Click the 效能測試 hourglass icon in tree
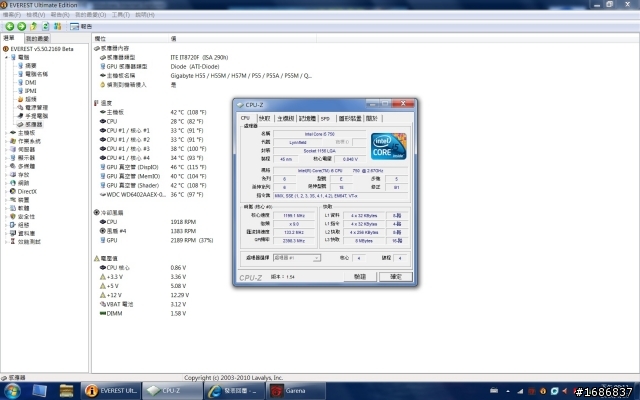640x400 pixels. tap(13, 242)
